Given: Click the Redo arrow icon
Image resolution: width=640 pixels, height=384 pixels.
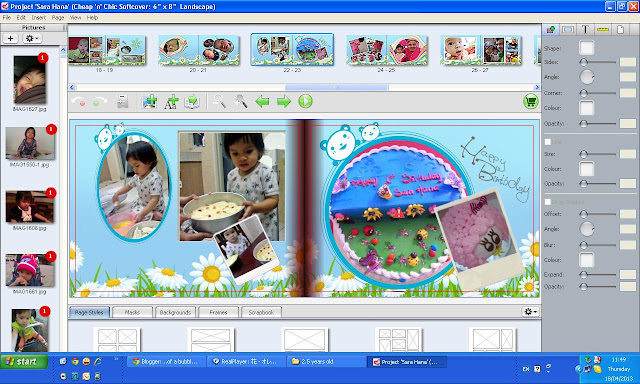Looking at the screenshot, I should tap(100, 101).
